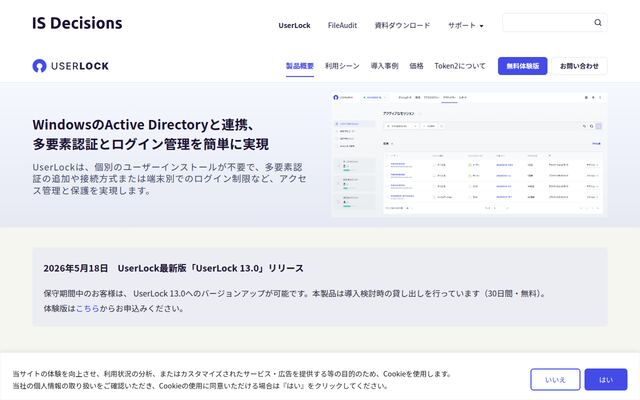Select the 導入事例 tab
Screen dimensions: 640x400
[384, 66]
